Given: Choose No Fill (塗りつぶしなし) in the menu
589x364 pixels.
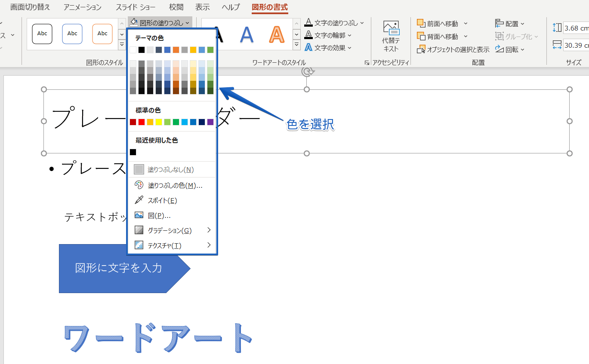Looking at the screenshot, I should click(172, 169).
